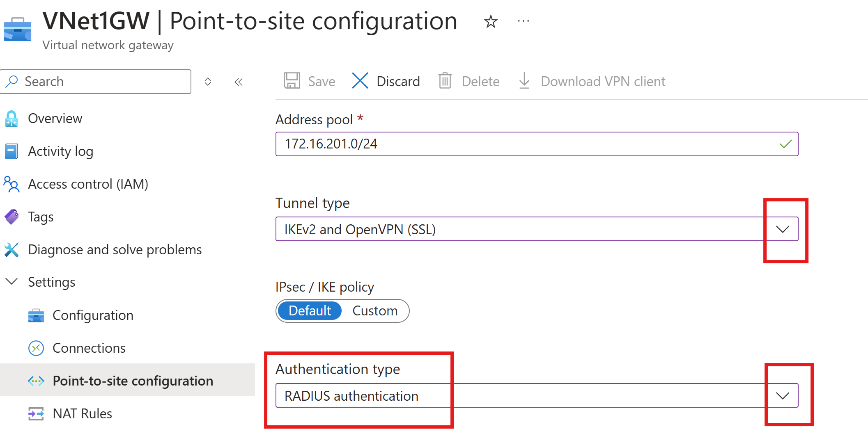Viewport: 868px width, 429px height.
Task: Click the Delete trash icon
Action: pyautogui.click(x=445, y=81)
